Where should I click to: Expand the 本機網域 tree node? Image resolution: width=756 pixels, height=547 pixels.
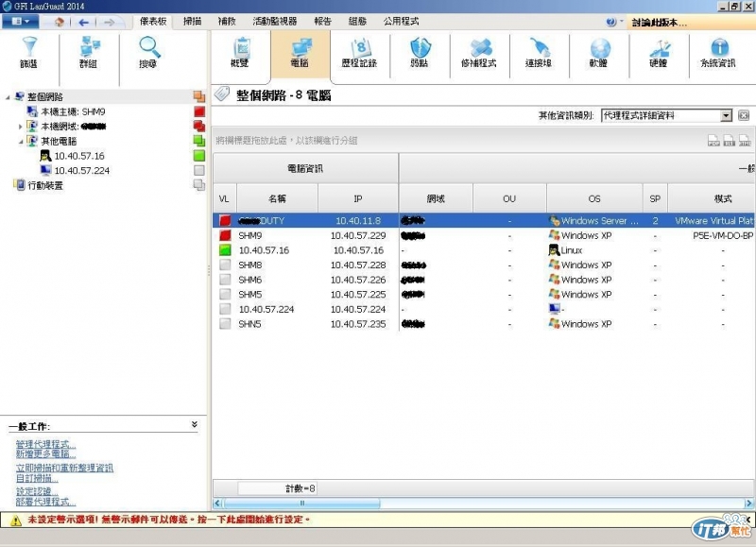(20, 127)
